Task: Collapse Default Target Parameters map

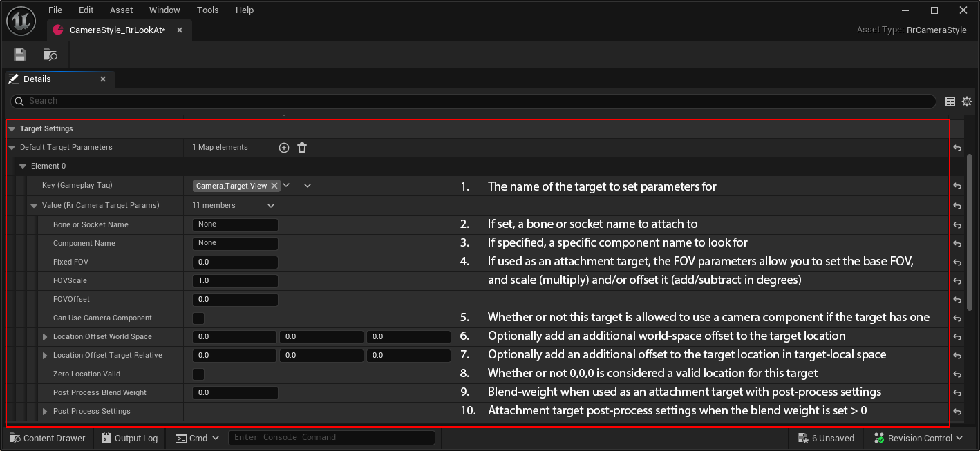Action: click(x=11, y=148)
